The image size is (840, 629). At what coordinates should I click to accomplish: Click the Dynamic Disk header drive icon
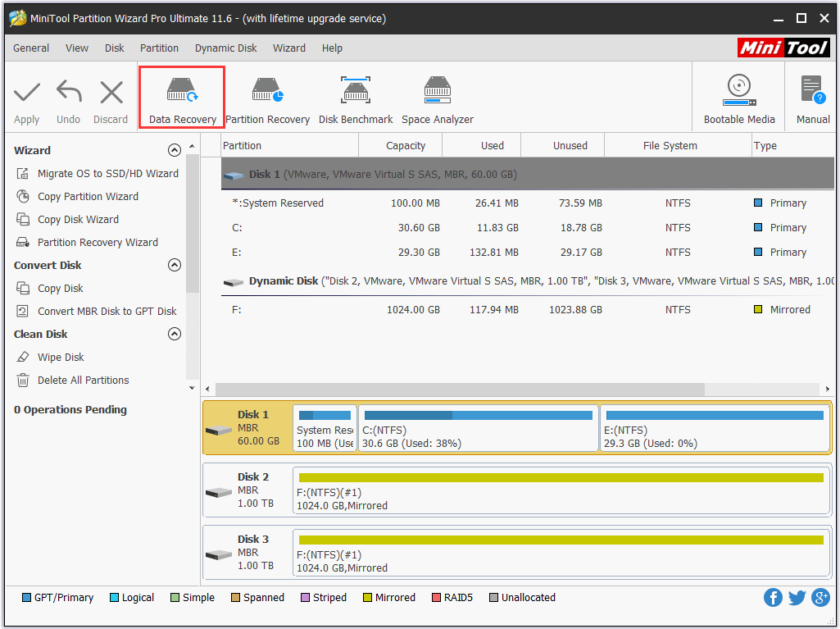(x=234, y=282)
